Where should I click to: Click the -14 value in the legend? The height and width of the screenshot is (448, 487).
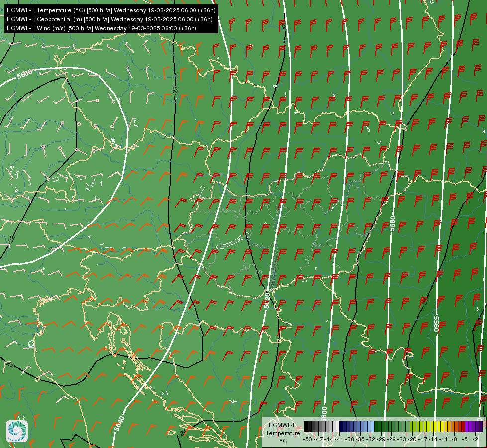coord(433,439)
